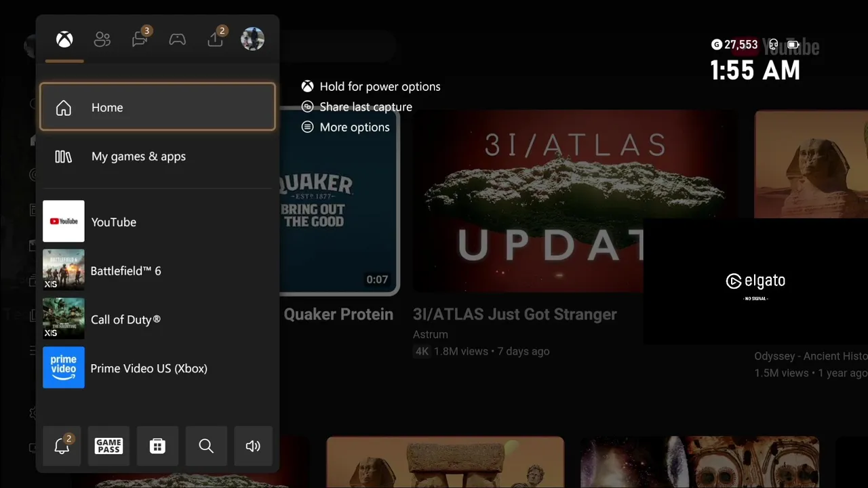
Task: Click the house icon beside Home
Action: (63, 108)
